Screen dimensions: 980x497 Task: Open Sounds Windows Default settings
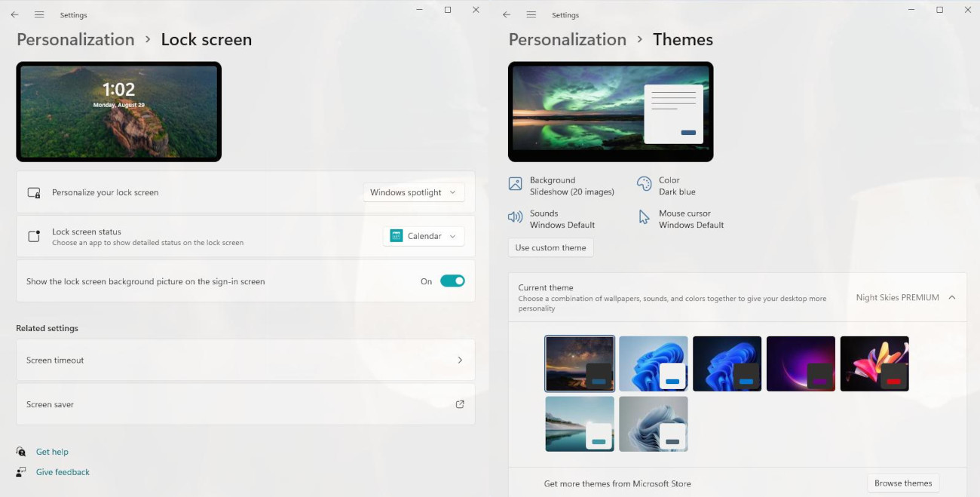click(553, 219)
